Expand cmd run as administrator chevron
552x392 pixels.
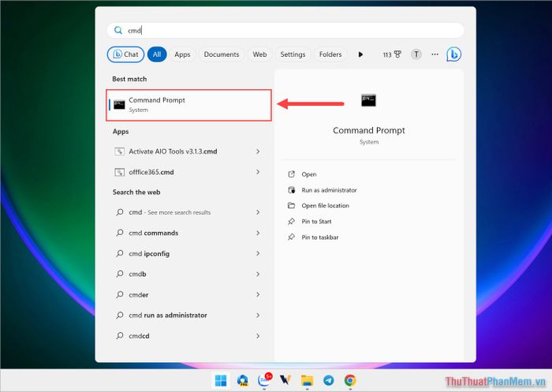pyautogui.click(x=258, y=315)
